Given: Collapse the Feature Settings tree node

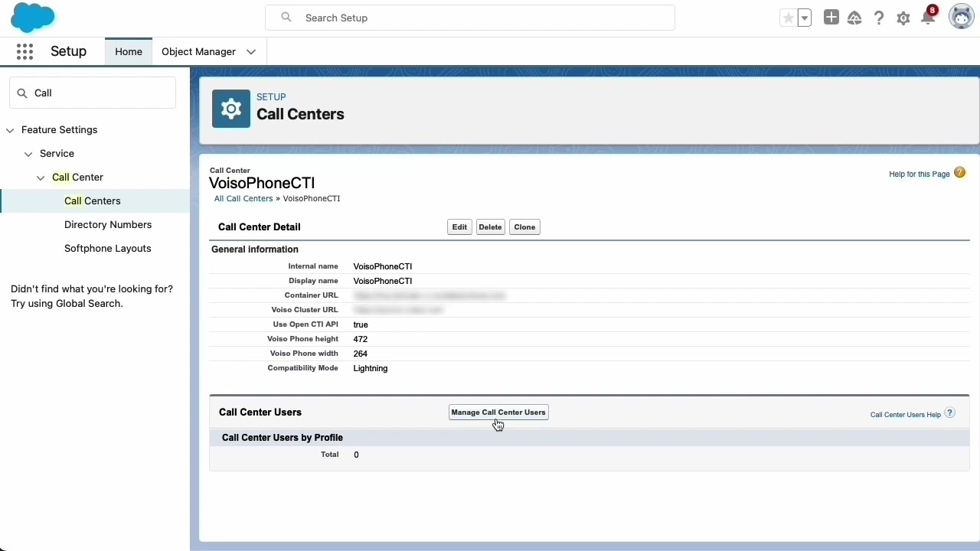Looking at the screenshot, I should (10, 130).
